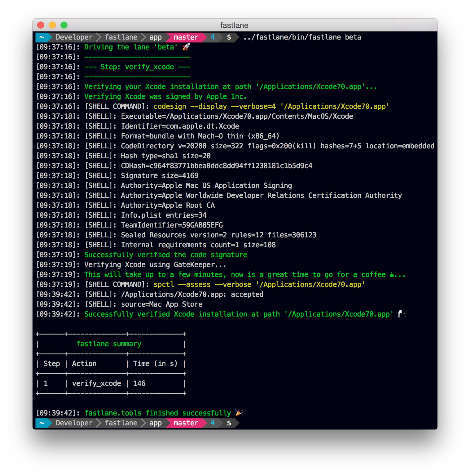
Task: Click the red close window button
Action: click(41, 25)
